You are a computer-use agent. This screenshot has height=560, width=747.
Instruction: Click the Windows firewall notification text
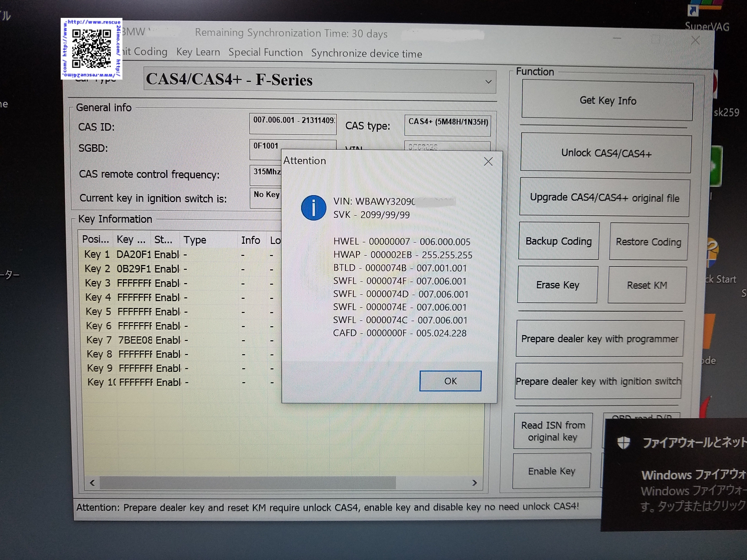coord(694,491)
